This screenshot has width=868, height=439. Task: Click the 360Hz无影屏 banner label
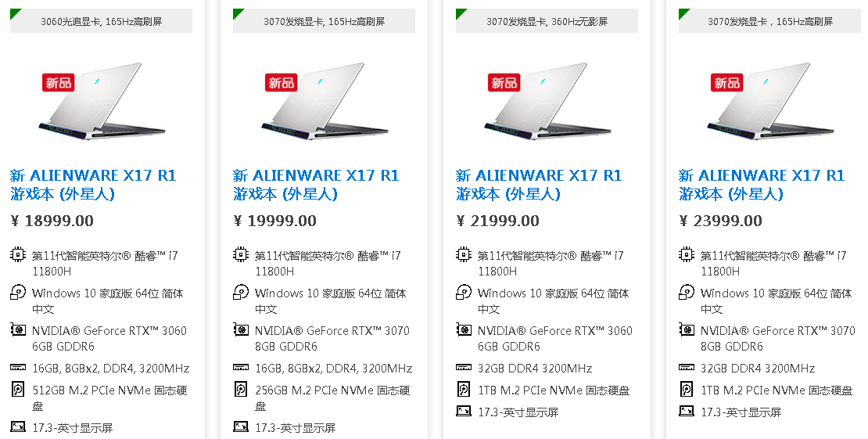547,22
